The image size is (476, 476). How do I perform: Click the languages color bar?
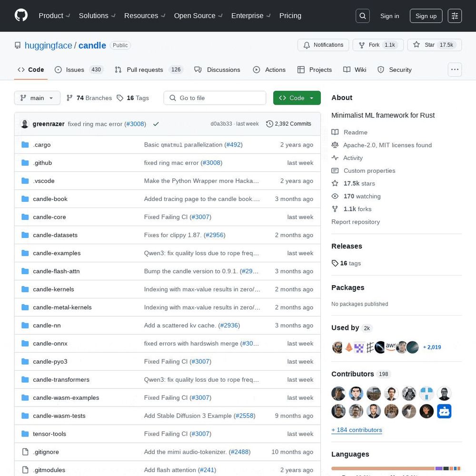tap(396, 468)
